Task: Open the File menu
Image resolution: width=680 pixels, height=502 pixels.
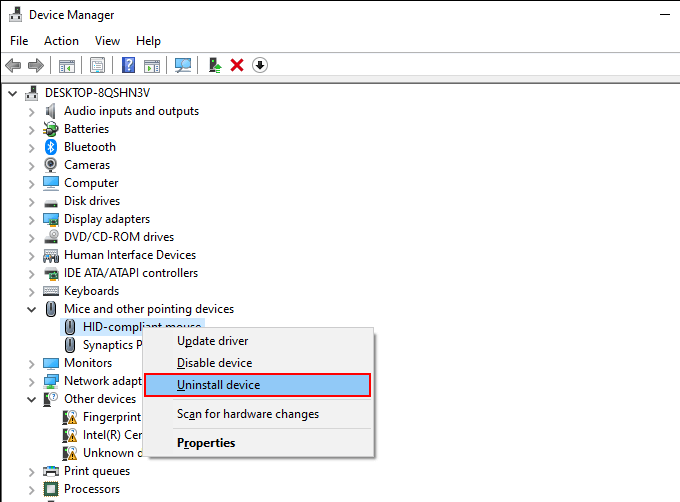Action: pos(19,41)
